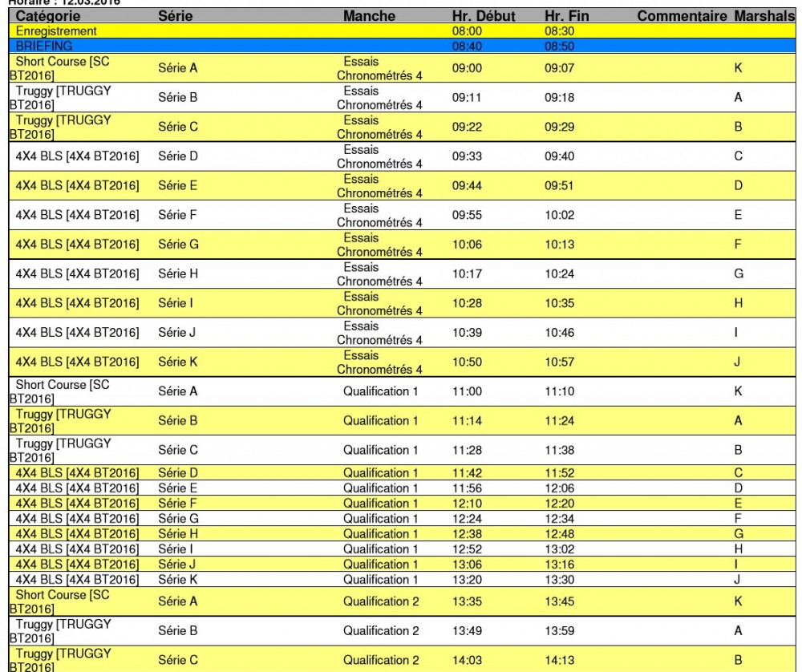Click Série G in the 10:06 row
The image size is (802, 672).
point(179,245)
